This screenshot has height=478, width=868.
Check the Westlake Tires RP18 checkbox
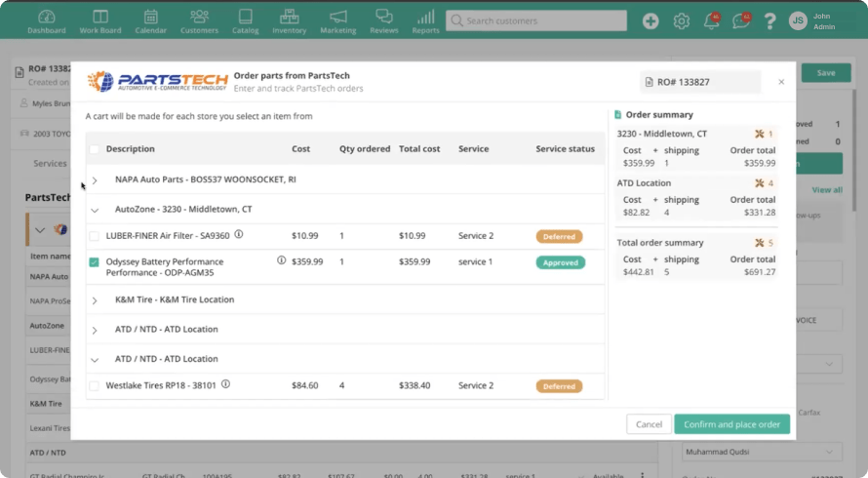(x=94, y=386)
